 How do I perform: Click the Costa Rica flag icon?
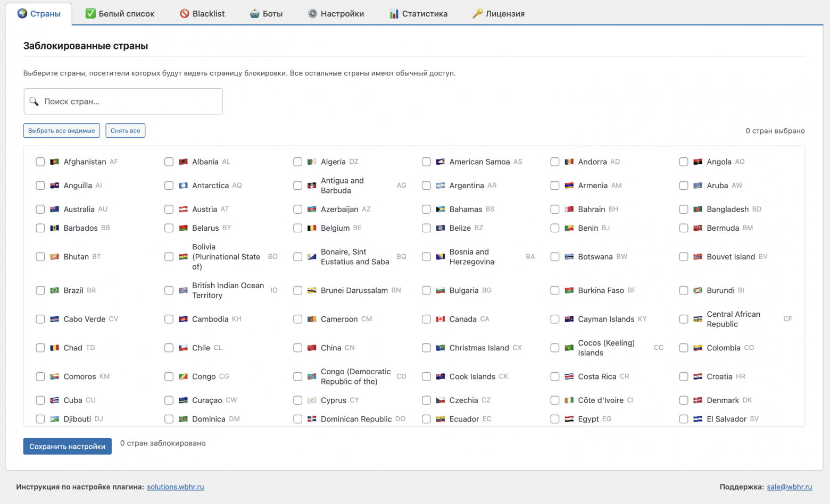click(x=569, y=376)
